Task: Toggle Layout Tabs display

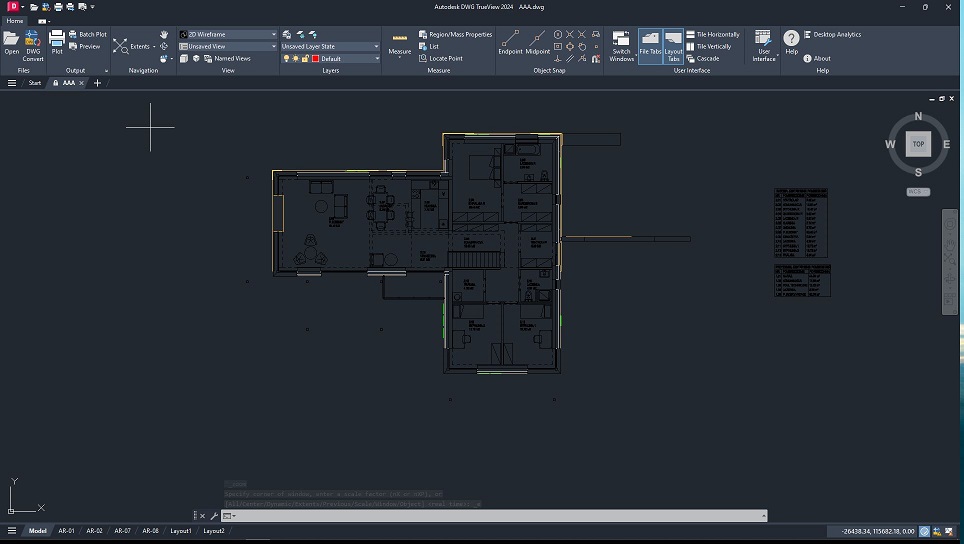Action: [x=673, y=45]
